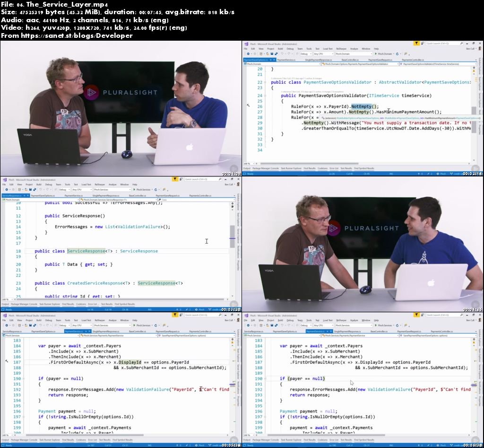Screen dimensions: 484x448
Task: Click CreatedServiceResponse on line 23
Action: coord(95,283)
